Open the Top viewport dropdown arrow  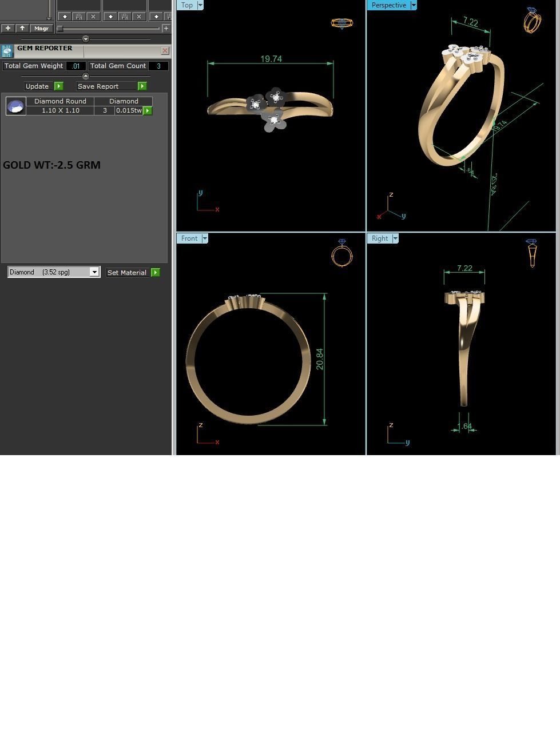click(x=200, y=5)
